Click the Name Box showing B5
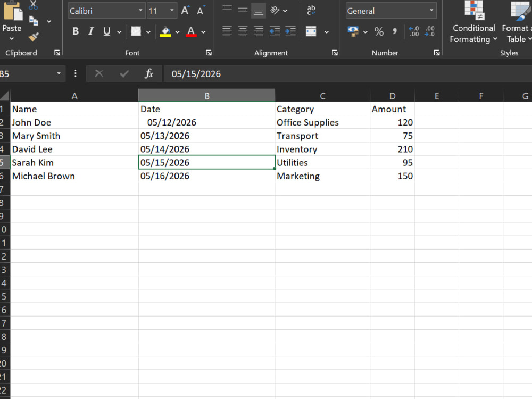The image size is (532, 399). [26, 73]
